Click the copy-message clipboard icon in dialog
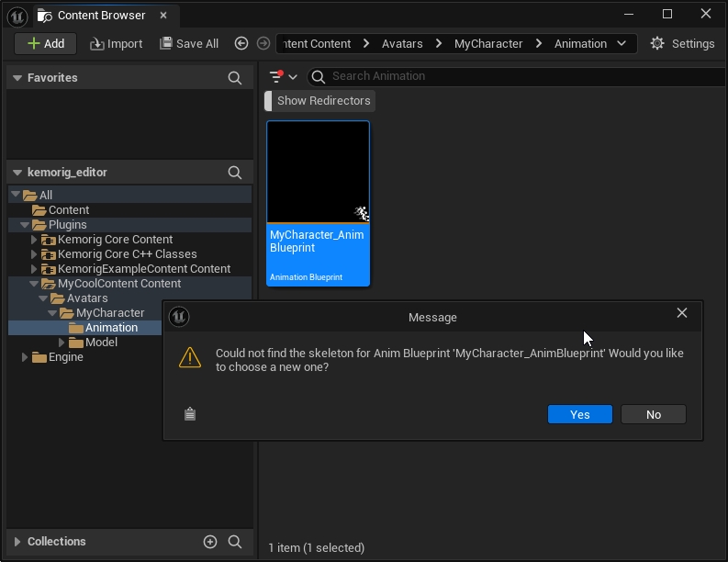Screen dimensions: 728x562 [190, 414]
